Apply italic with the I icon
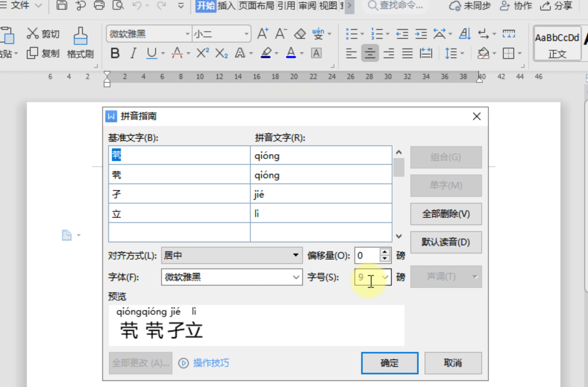The image size is (588, 387). coord(133,54)
